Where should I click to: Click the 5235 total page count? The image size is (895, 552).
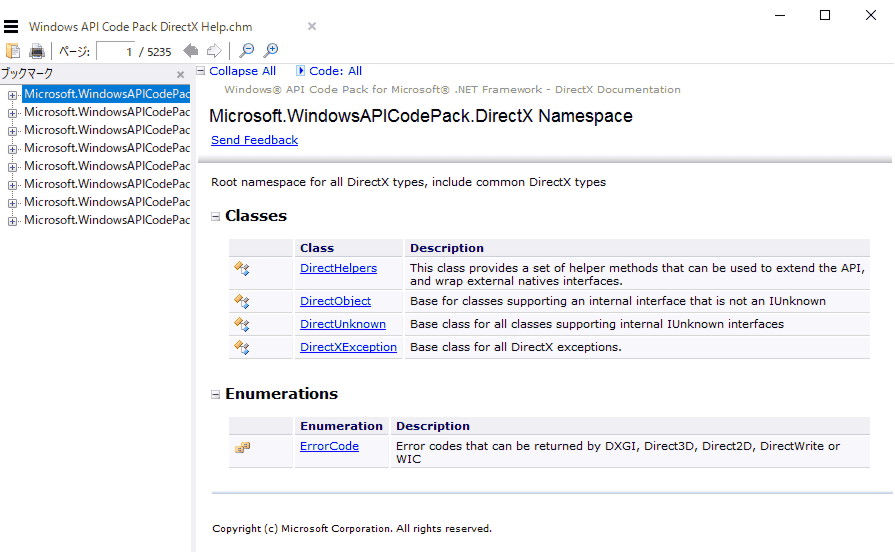pyautogui.click(x=159, y=52)
